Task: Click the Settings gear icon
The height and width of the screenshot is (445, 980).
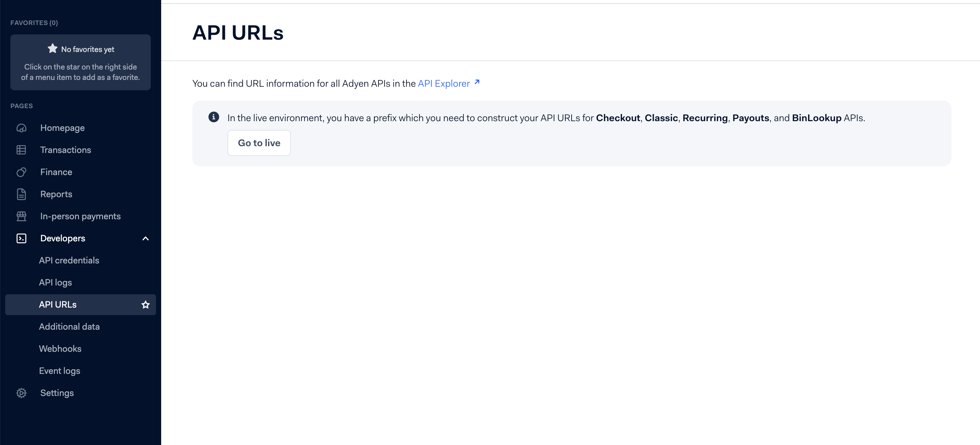Action: tap(21, 393)
